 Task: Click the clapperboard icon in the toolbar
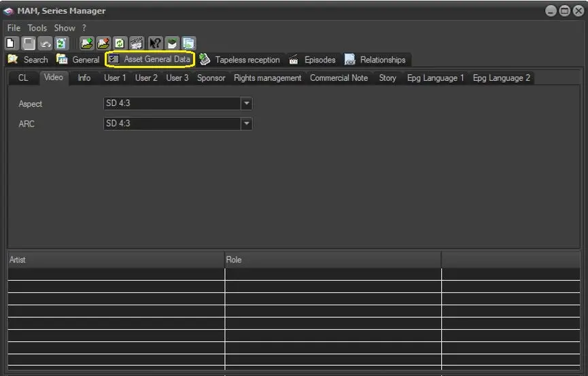point(136,43)
